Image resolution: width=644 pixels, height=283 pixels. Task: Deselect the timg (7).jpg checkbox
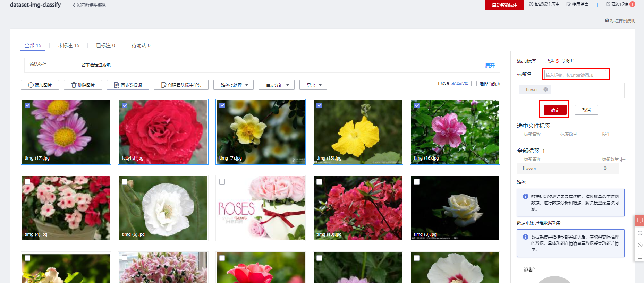[222, 105]
